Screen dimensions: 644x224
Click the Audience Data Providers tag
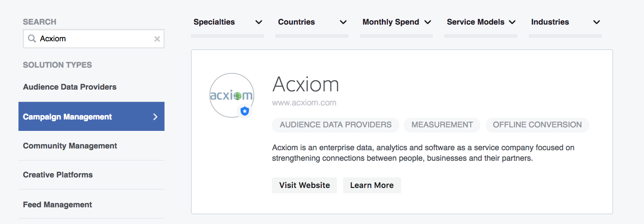(x=336, y=125)
